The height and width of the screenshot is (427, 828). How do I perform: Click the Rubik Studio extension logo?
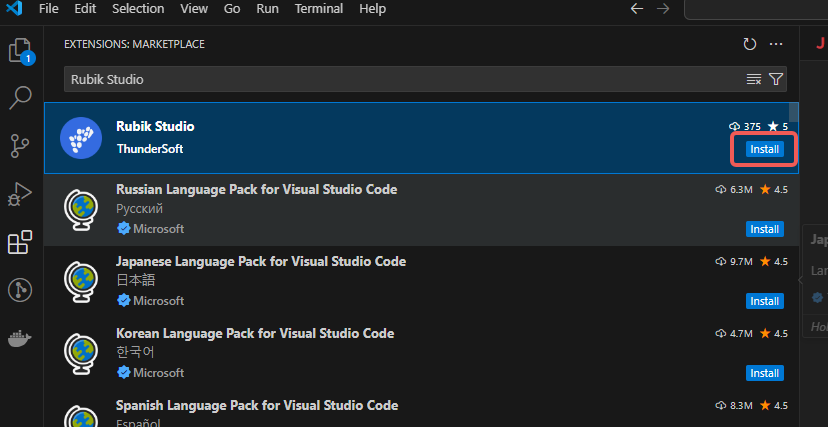click(x=81, y=138)
